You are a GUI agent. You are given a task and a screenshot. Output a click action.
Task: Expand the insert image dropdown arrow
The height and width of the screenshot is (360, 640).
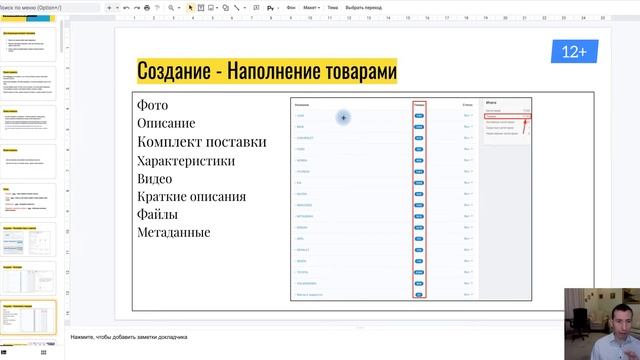point(217,8)
